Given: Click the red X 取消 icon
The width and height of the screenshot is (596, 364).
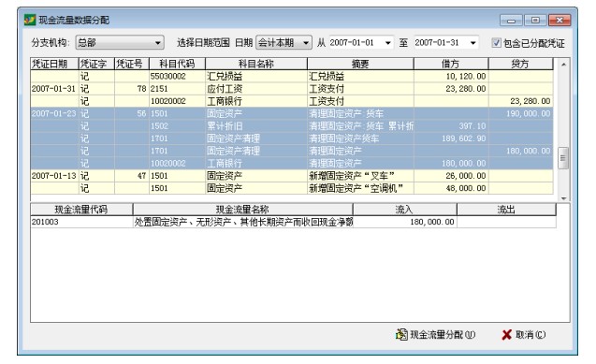Looking at the screenshot, I should (x=506, y=335).
